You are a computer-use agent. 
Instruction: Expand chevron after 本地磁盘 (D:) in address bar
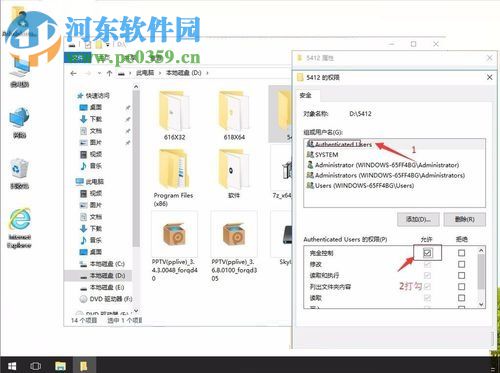pos(207,73)
